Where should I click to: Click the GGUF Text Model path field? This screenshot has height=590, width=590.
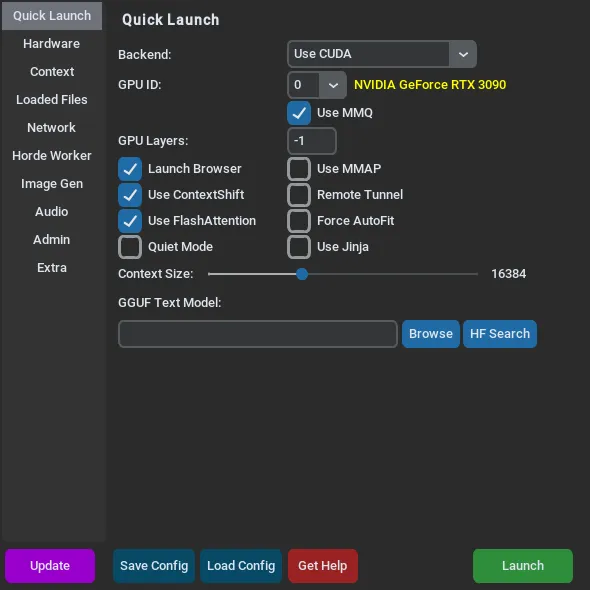[x=258, y=334]
